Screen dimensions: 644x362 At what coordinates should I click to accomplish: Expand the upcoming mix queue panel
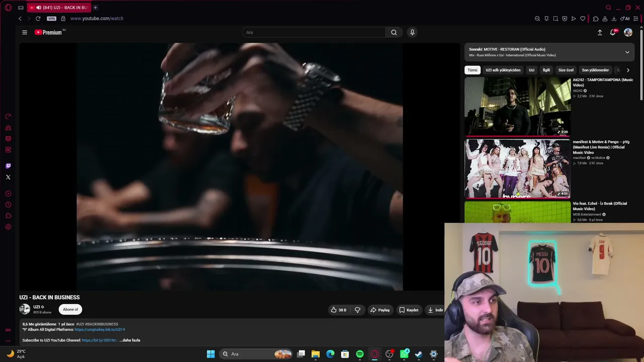627,52
